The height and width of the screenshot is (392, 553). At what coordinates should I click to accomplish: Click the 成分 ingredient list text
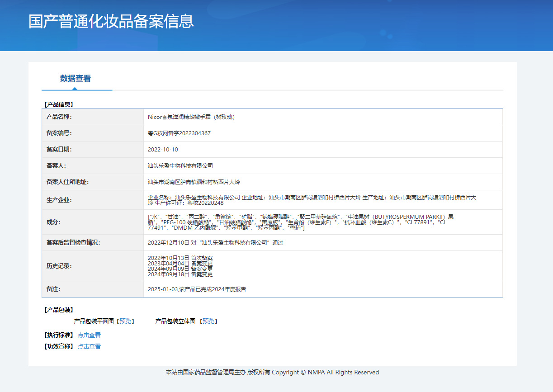pos(301,222)
